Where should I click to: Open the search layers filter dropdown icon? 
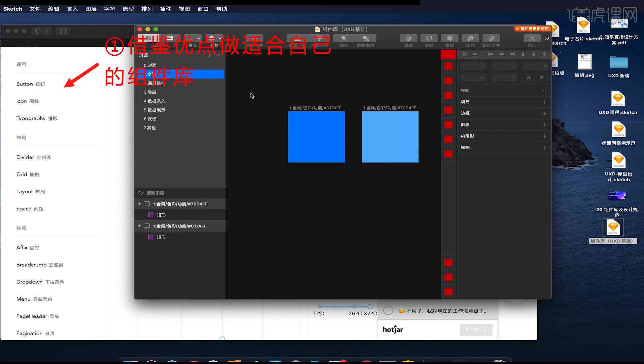tap(141, 193)
